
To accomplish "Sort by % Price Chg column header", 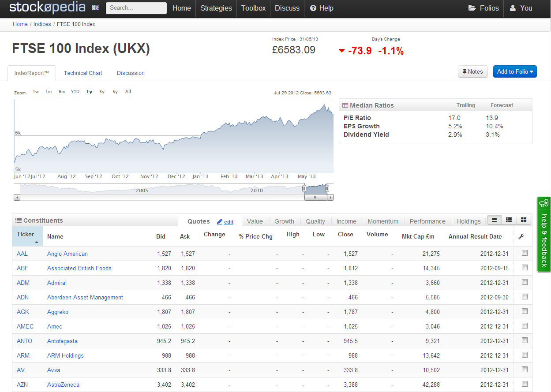I will pyautogui.click(x=256, y=236).
